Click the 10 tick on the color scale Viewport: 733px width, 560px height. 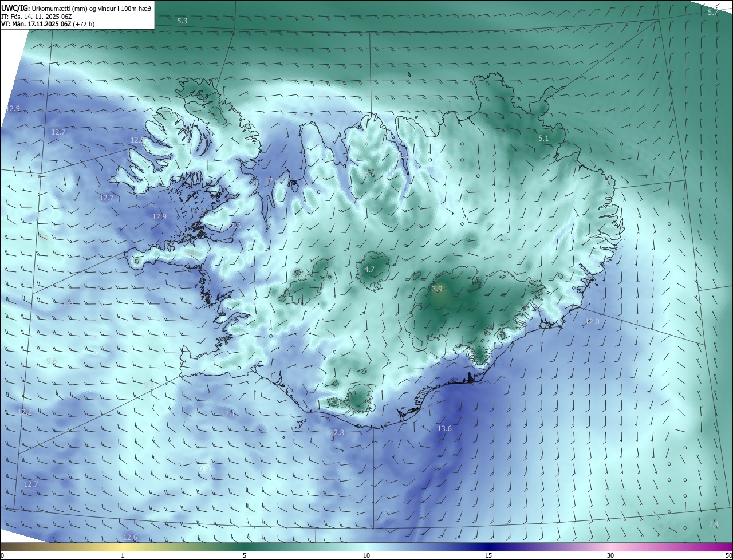(x=366, y=555)
